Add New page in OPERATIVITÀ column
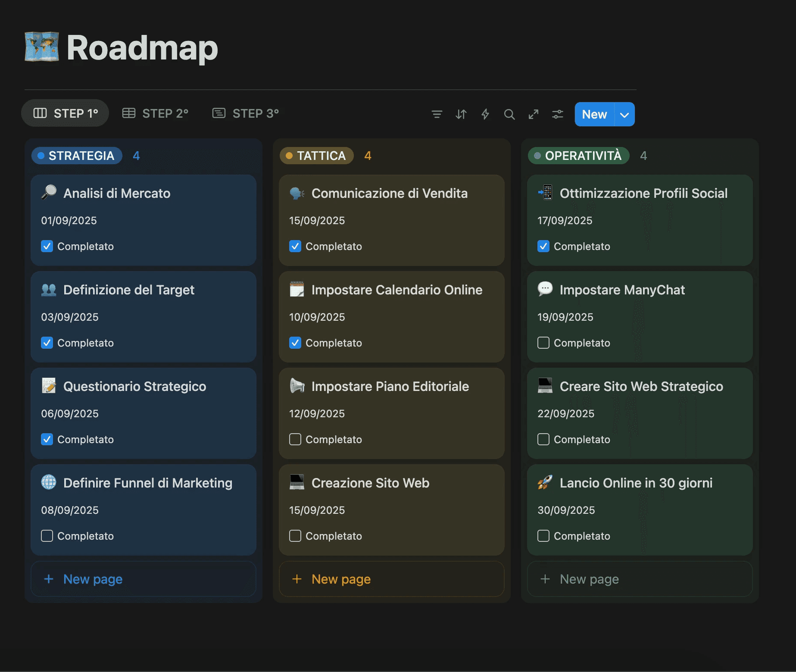 click(x=640, y=579)
